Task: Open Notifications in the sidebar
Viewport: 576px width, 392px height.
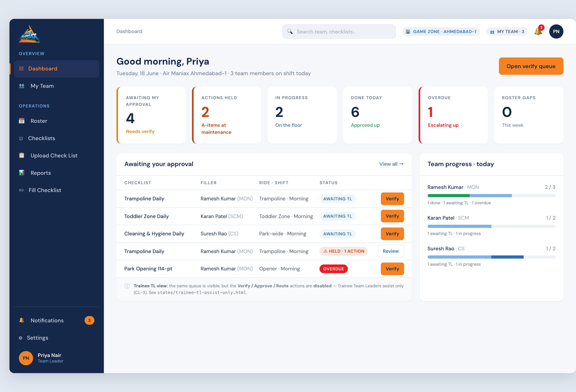Action: pos(56,321)
